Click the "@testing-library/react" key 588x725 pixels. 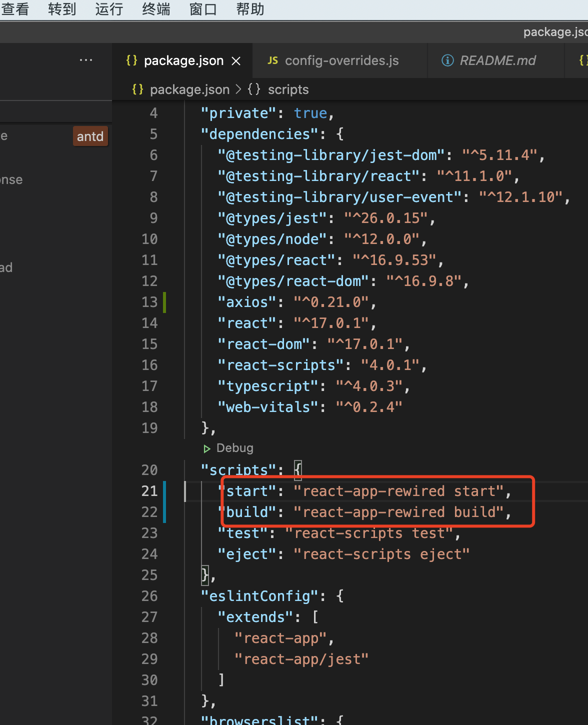click(318, 176)
